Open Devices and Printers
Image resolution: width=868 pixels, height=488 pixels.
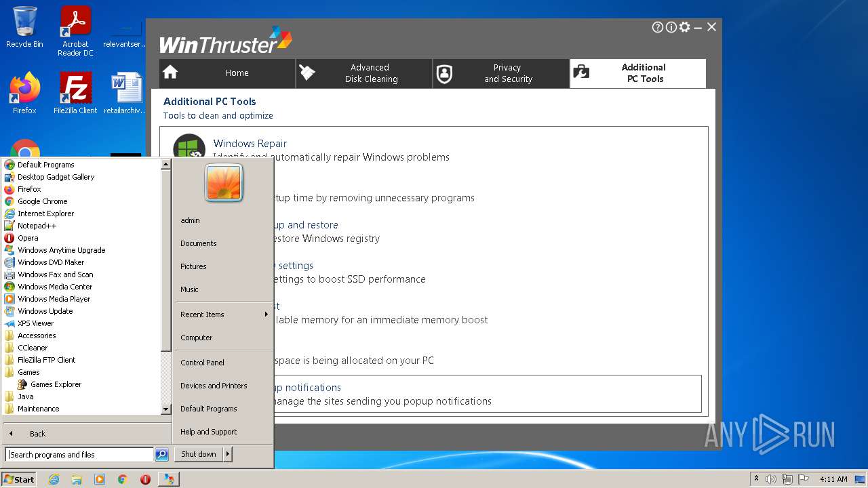click(x=214, y=386)
